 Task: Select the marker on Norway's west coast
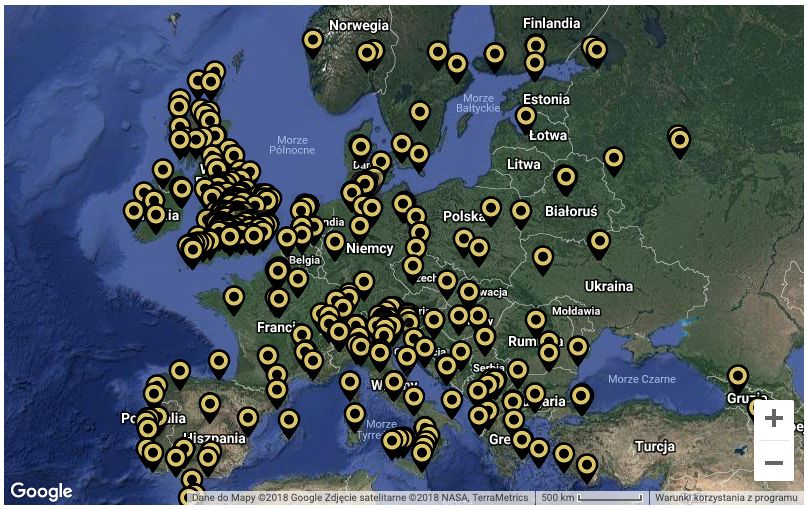313,43
